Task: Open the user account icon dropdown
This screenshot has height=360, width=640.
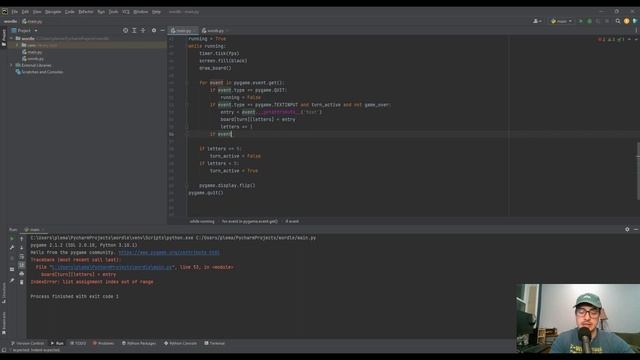Action: click(537, 21)
